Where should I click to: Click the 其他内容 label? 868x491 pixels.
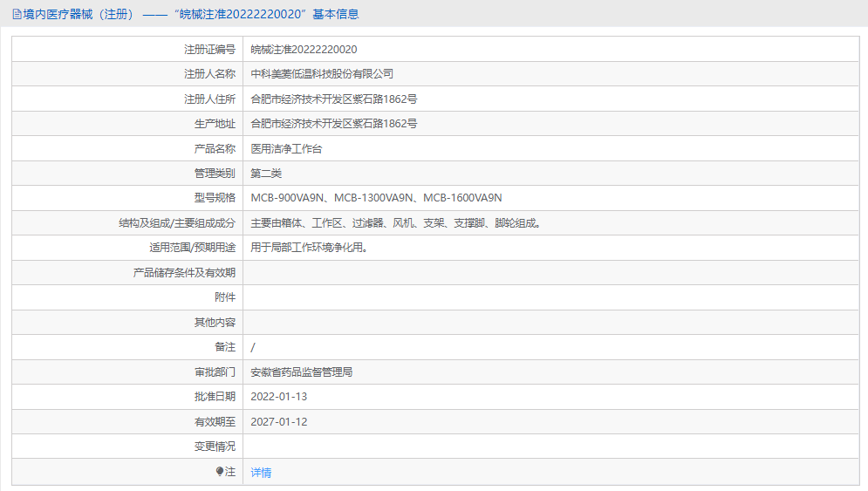pos(215,322)
